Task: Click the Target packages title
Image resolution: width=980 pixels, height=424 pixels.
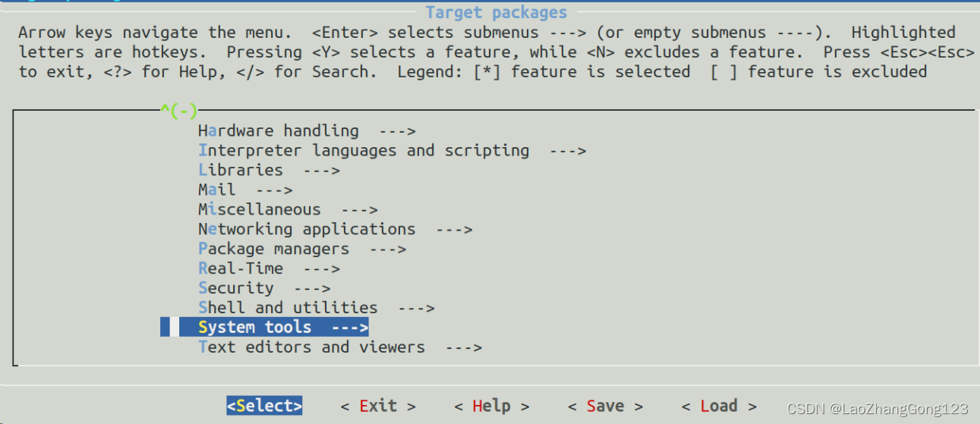Action: (x=496, y=12)
